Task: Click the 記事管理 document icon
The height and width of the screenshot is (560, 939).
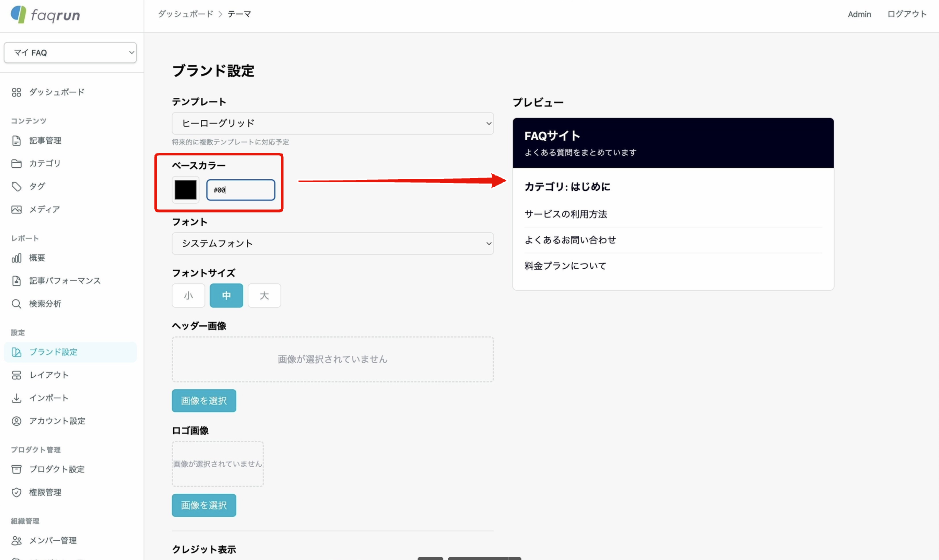Action: point(16,141)
